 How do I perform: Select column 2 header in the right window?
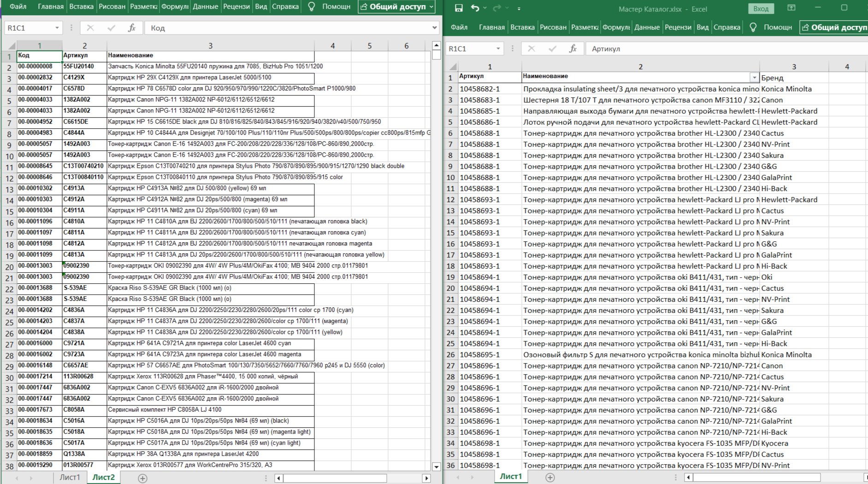pyautogui.click(x=640, y=66)
